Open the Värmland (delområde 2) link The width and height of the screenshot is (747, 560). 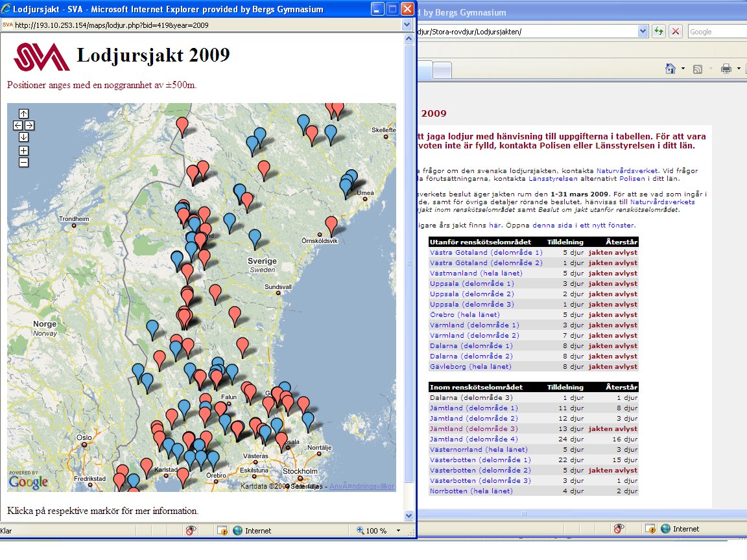coord(475,335)
